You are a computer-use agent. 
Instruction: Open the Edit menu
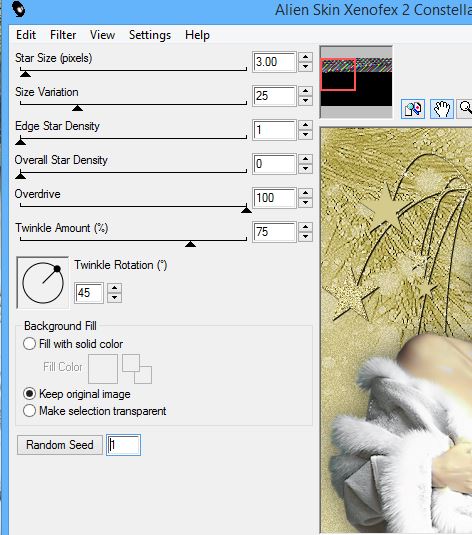click(26, 35)
